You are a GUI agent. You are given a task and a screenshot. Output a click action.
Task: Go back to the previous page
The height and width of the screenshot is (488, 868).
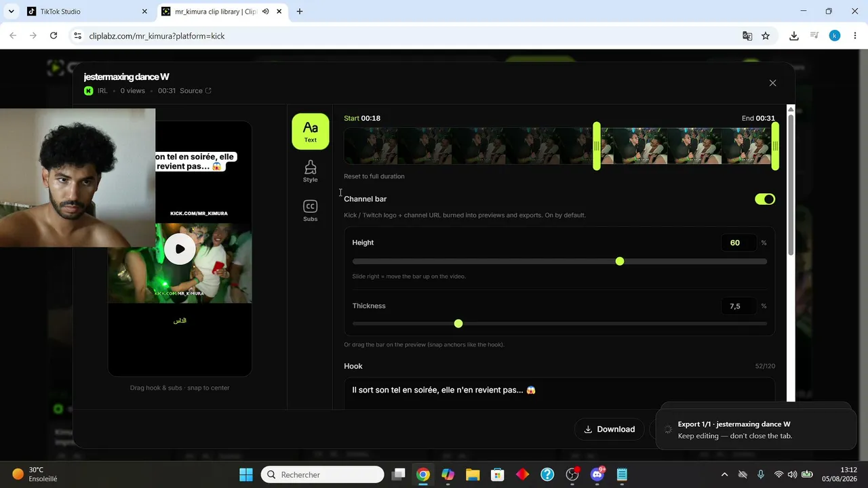(x=13, y=36)
